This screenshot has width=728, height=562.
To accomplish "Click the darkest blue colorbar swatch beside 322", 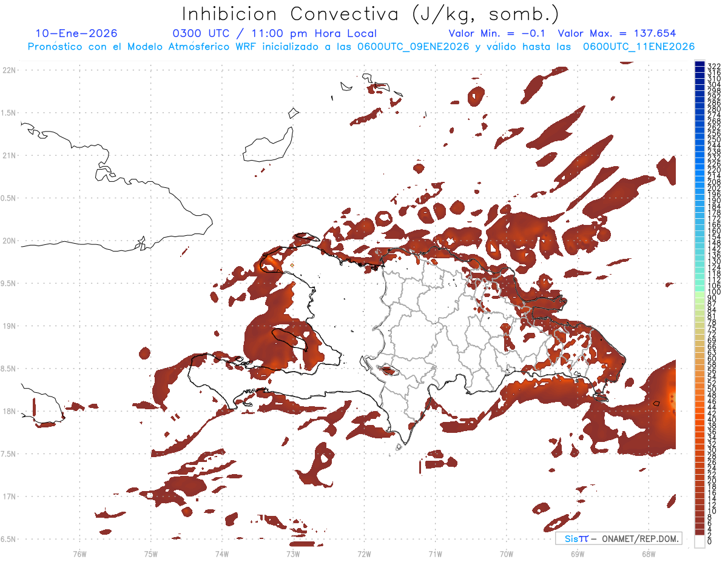I will tap(699, 63).
